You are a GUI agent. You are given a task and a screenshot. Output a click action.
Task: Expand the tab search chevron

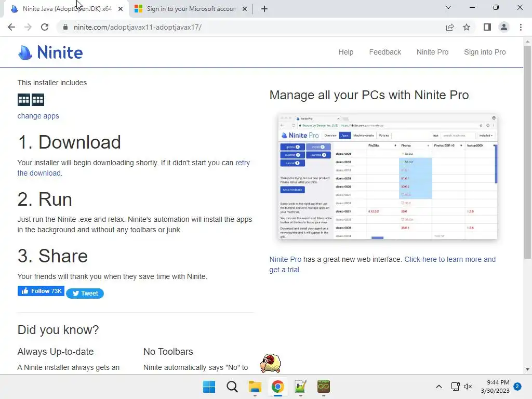pyautogui.click(x=448, y=7)
